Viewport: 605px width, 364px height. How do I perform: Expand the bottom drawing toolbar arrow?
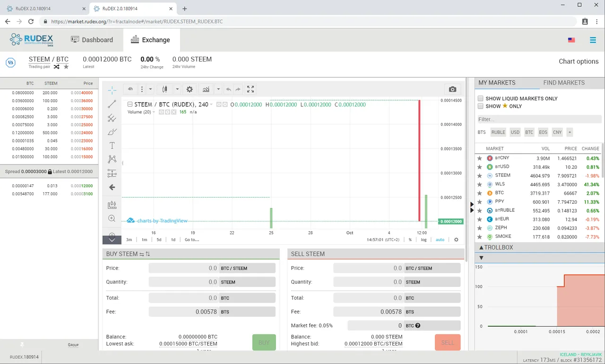tap(112, 240)
